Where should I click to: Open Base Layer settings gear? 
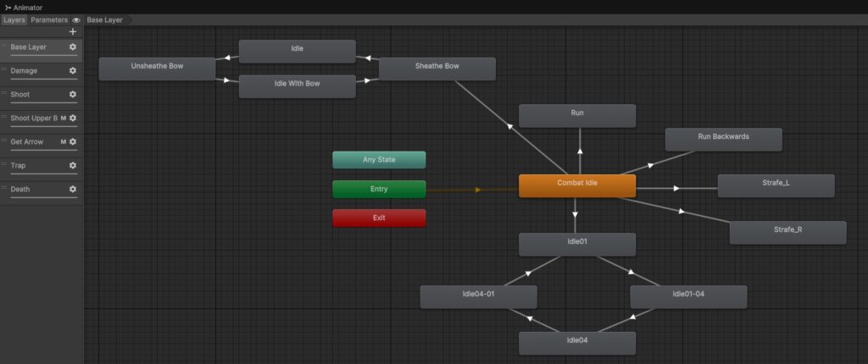pos(73,47)
